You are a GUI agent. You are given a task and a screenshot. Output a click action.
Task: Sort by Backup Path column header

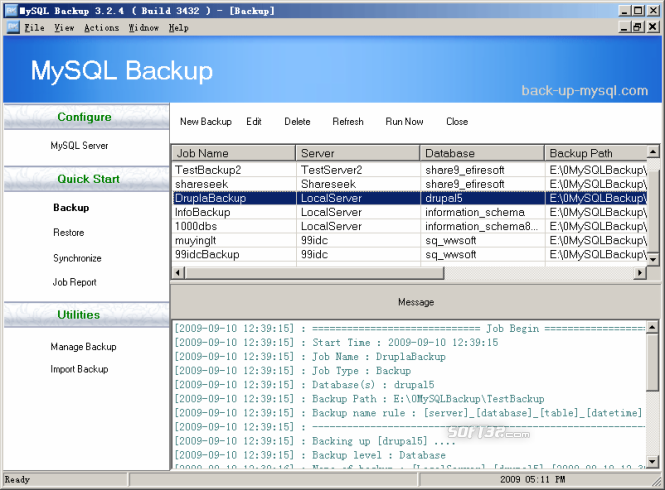(596, 153)
